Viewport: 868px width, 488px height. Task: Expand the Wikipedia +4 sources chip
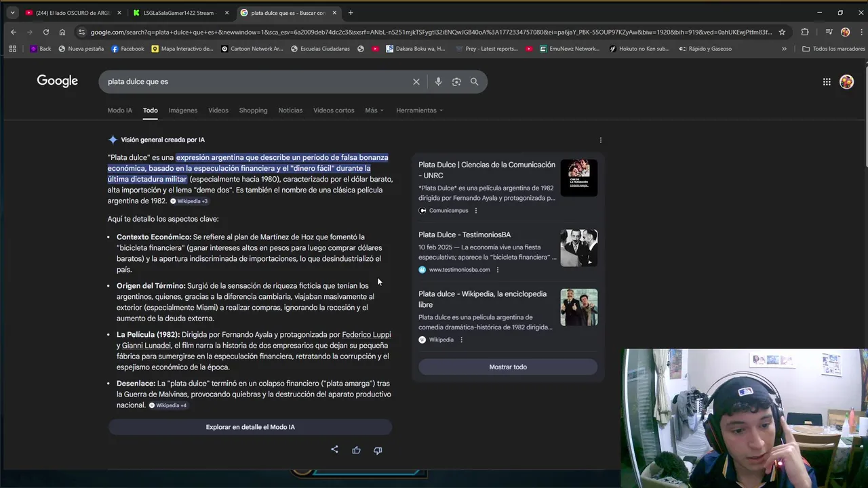[167, 405]
